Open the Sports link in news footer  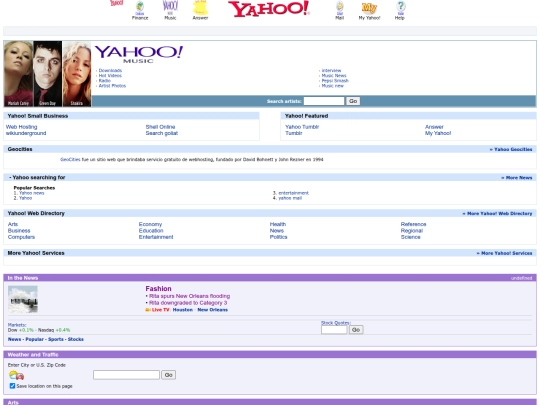pos(56,339)
